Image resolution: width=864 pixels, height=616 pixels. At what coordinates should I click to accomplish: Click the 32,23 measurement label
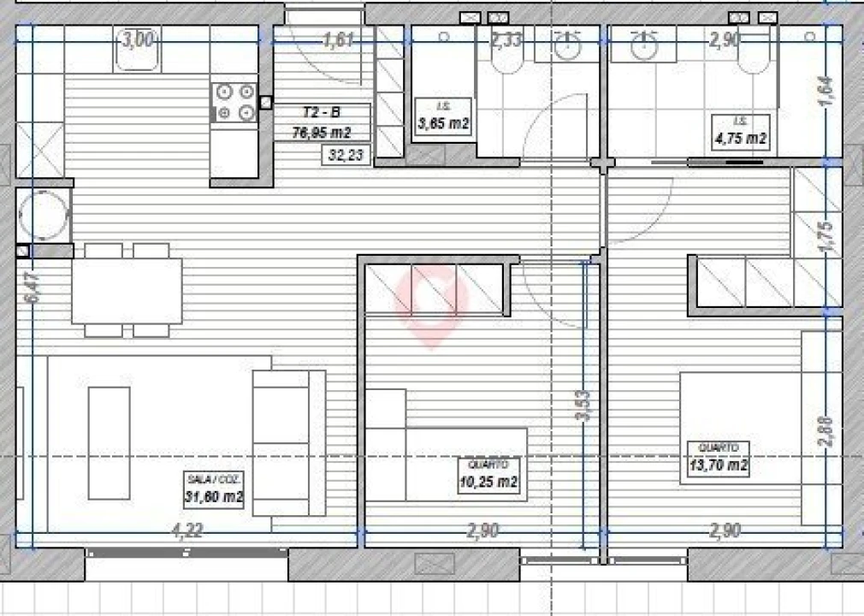tap(346, 155)
